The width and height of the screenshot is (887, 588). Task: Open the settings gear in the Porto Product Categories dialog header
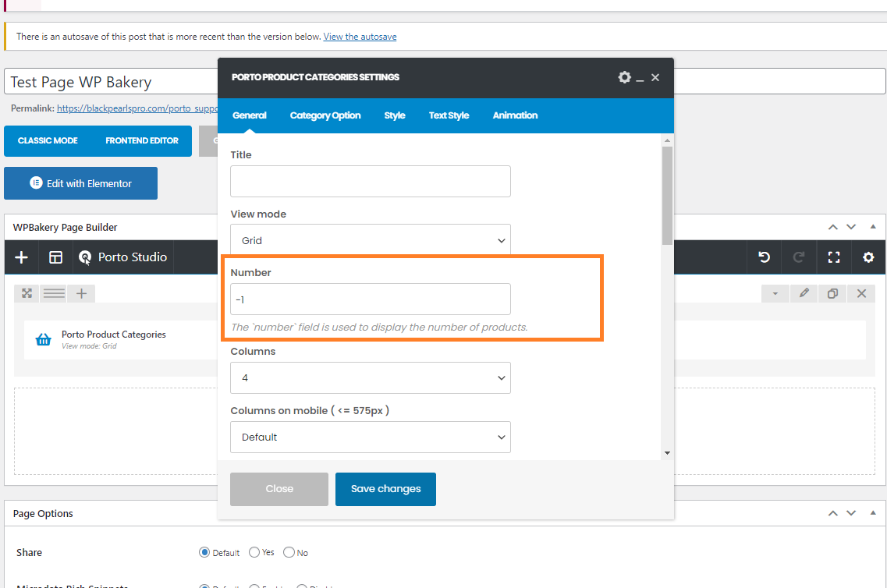[625, 77]
